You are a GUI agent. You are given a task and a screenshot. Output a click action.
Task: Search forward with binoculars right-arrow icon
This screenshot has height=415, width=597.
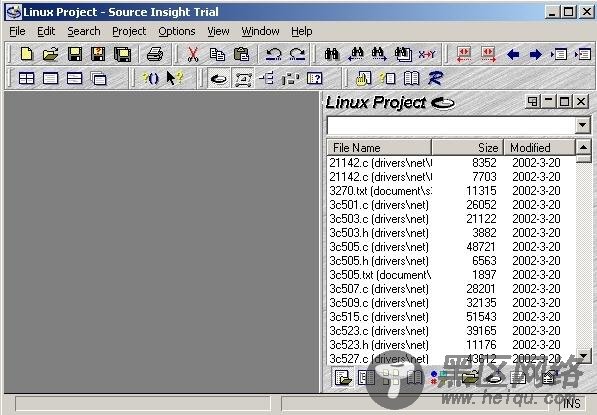379,54
